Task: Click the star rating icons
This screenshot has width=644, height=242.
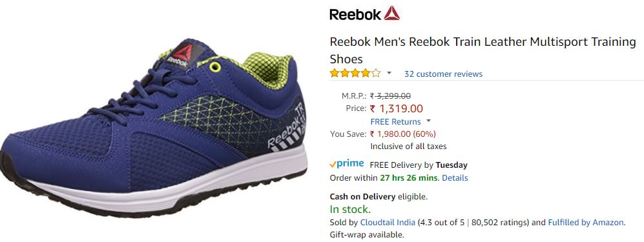Action: [x=355, y=74]
